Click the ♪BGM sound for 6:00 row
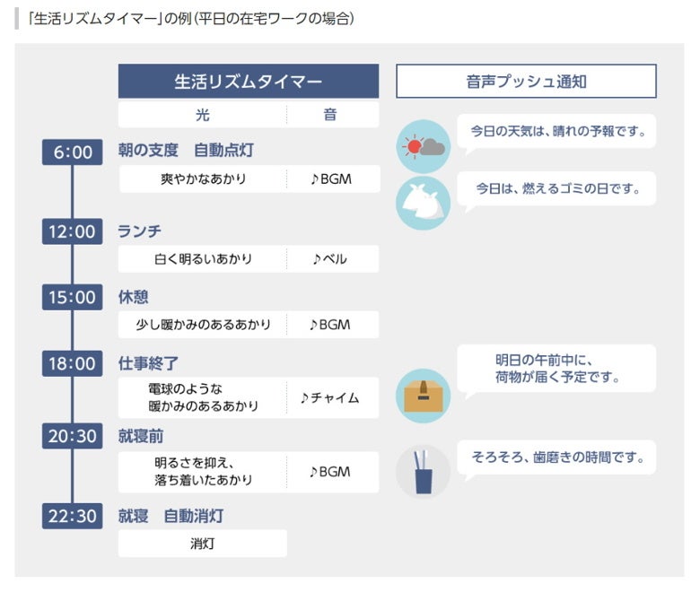The height and width of the screenshot is (592, 700). tap(331, 178)
